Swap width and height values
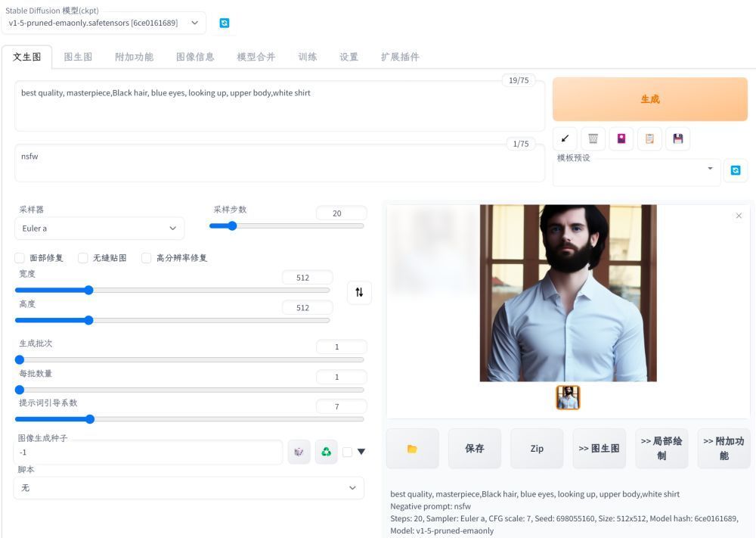Image resolution: width=756 pixels, height=538 pixels. pos(359,292)
